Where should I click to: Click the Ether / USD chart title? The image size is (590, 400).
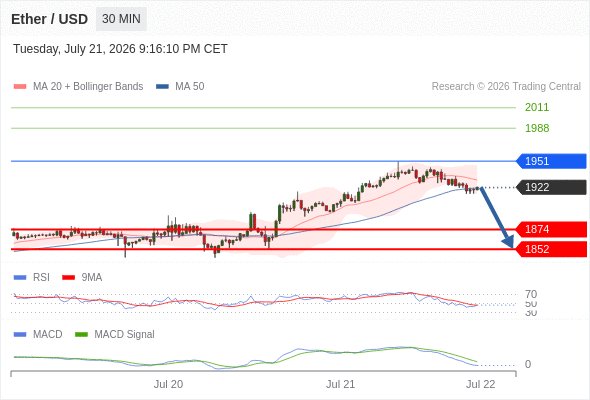pyautogui.click(x=50, y=19)
